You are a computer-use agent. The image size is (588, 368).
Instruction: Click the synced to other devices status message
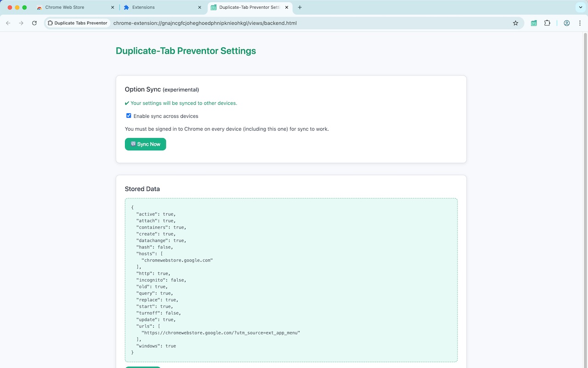[x=181, y=103]
